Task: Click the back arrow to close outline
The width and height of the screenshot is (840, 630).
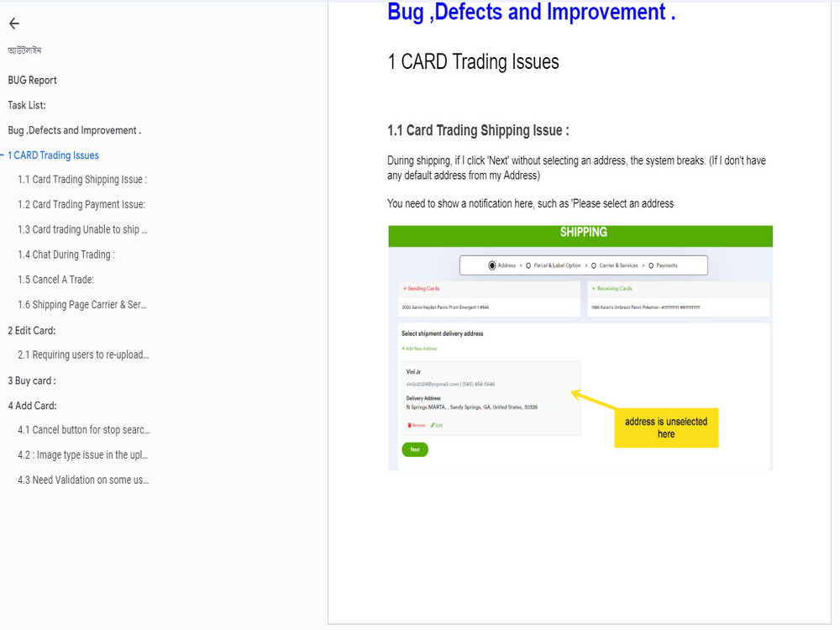Action: click(x=14, y=23)
